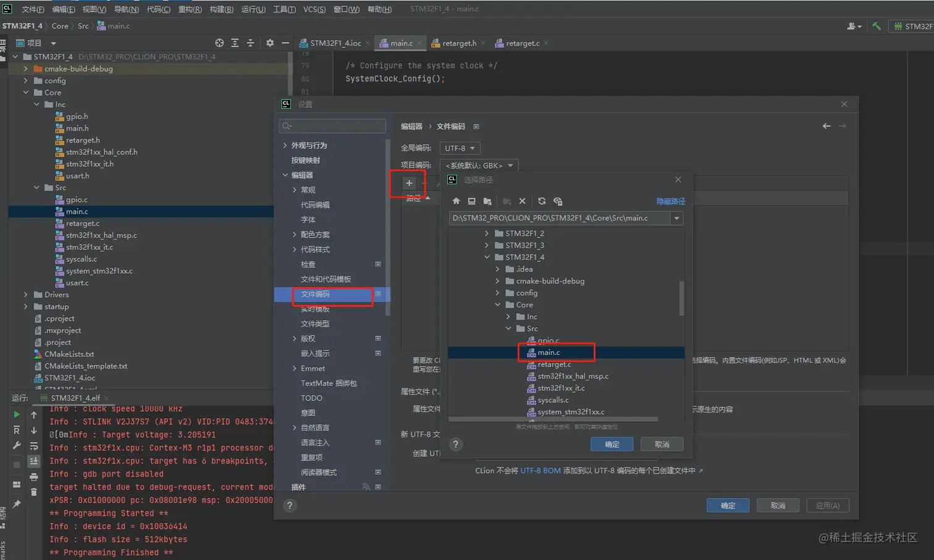Click the path chooser vertical scrollbar
The width and height of the screenshot is (934, 560).
pyautogui.click(x=681, y=298)
